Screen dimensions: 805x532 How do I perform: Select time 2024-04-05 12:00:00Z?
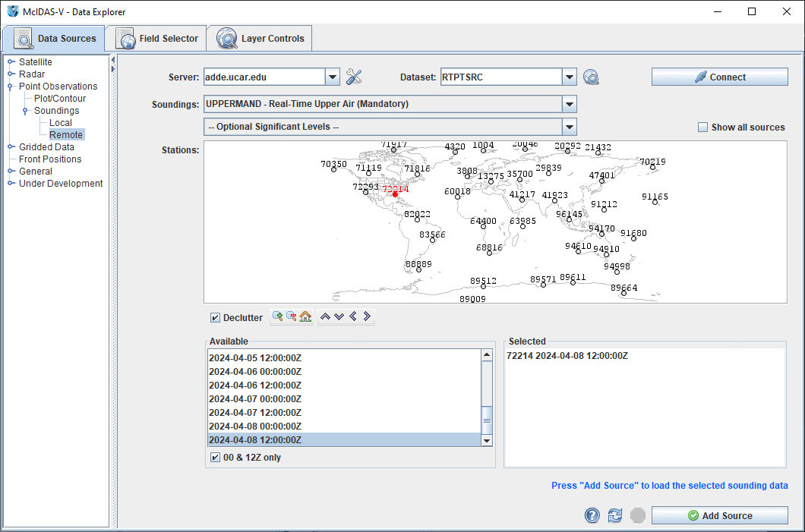(x=344, y=357)
